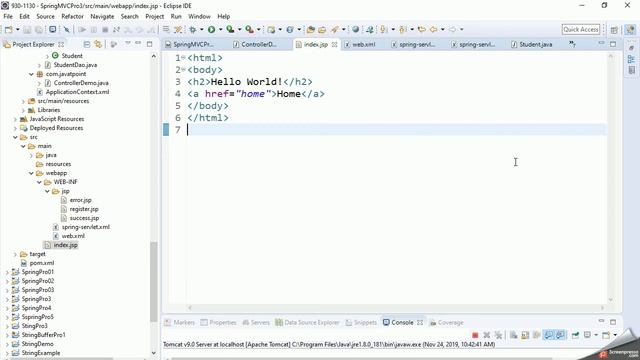Click the Open Type toolbar icon
This screenshot has width=640, height=360.
[x=311, y=29]
